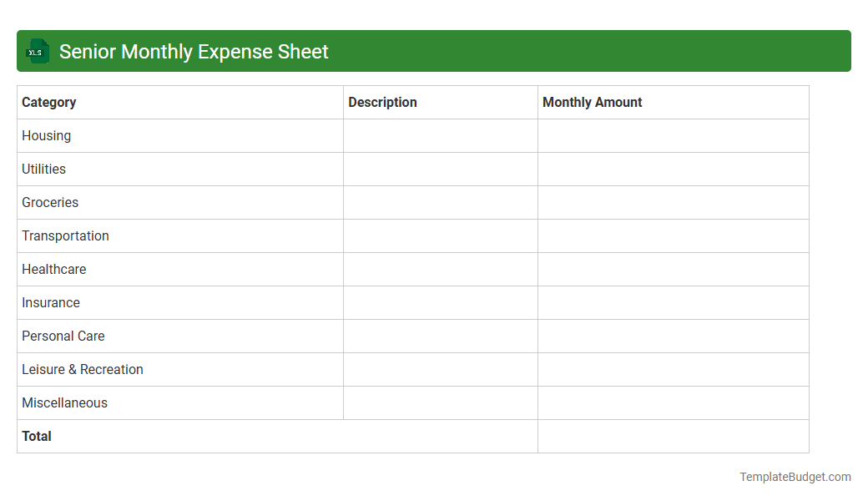868x501 pixels.
Task: Click the Monthly Amount column header
Action: click(x=593, y=102)
